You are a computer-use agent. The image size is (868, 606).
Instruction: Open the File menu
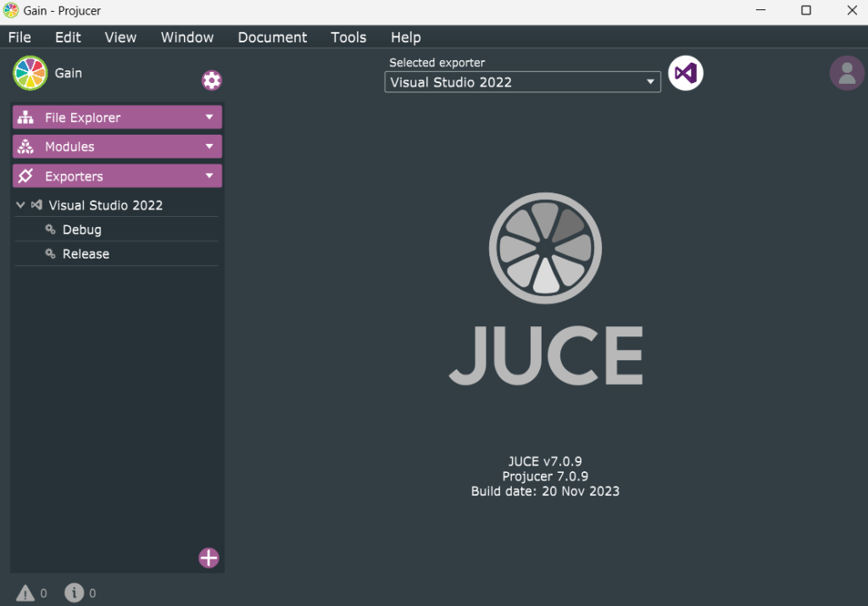(x=19, y=37)
